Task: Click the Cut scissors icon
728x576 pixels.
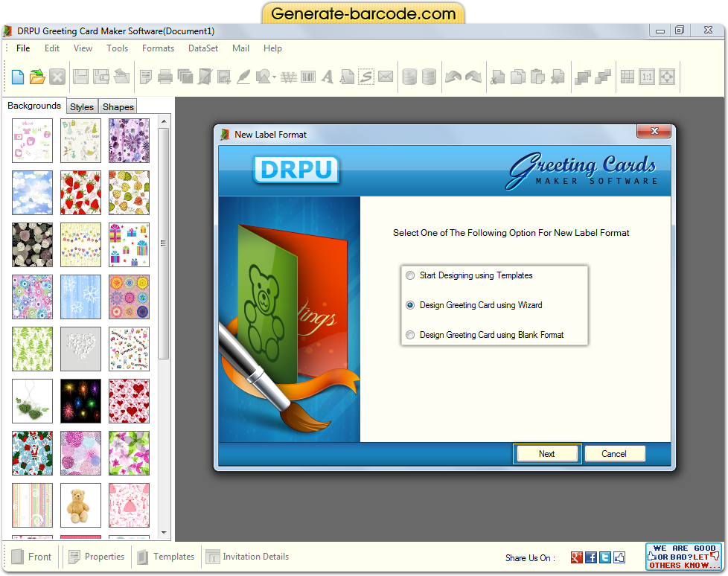Action: coord(497,77)
